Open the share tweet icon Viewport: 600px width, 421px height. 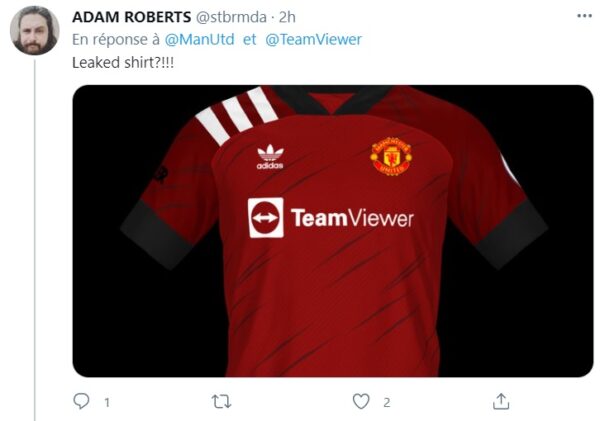(x=500, y=401)
